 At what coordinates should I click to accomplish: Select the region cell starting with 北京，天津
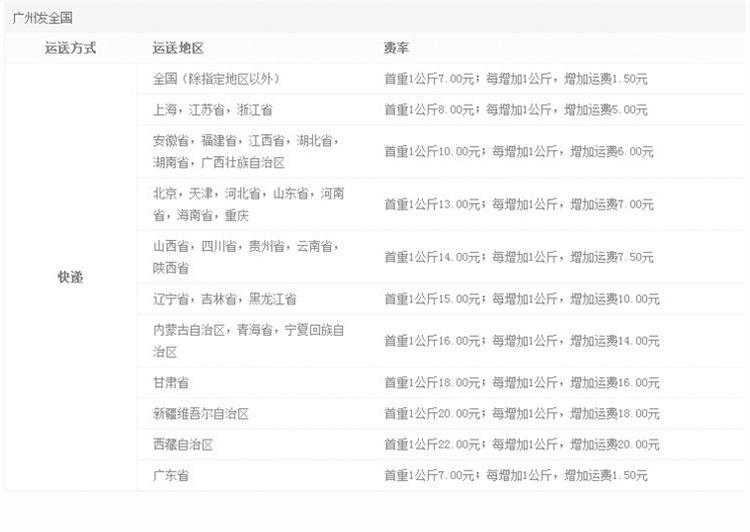pos(248,204)
